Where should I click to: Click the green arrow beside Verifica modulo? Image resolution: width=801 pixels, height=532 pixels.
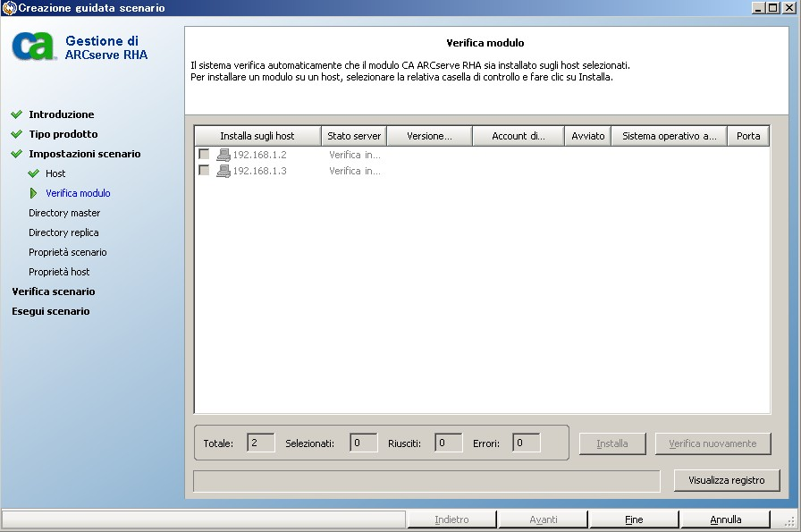click(x=34, y=194)
